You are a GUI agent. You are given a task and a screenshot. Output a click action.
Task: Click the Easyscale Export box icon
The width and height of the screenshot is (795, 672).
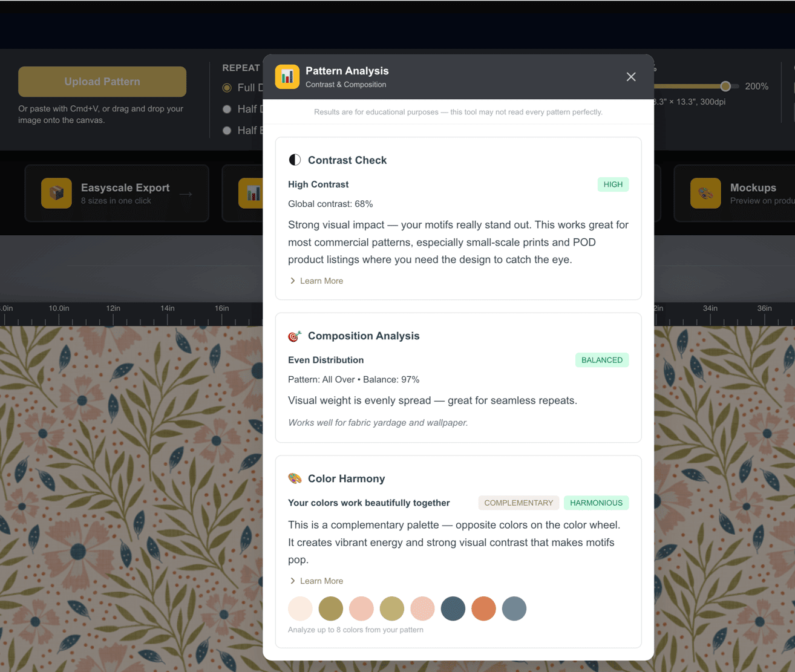tap(57, 193)
